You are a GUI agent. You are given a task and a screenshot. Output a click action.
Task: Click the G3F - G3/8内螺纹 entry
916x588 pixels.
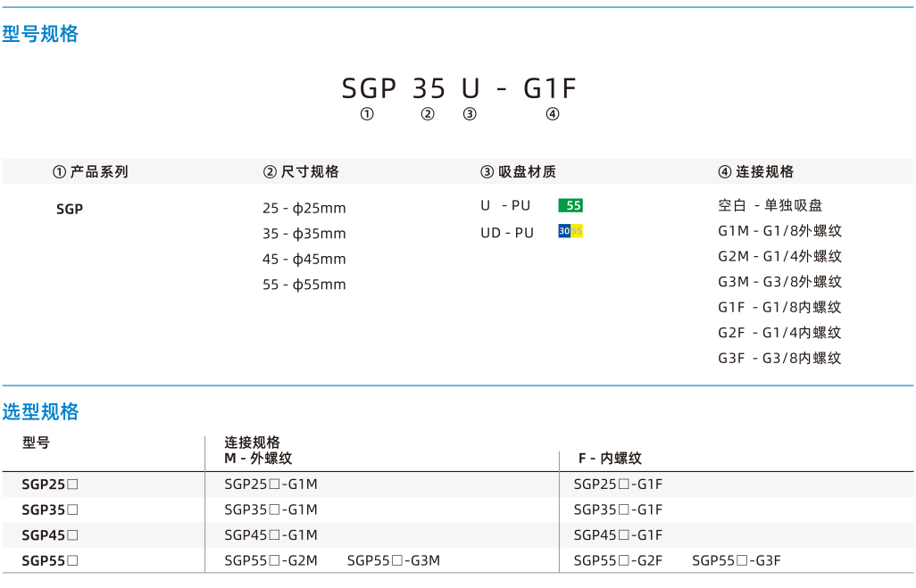click(x=780, y=358)
